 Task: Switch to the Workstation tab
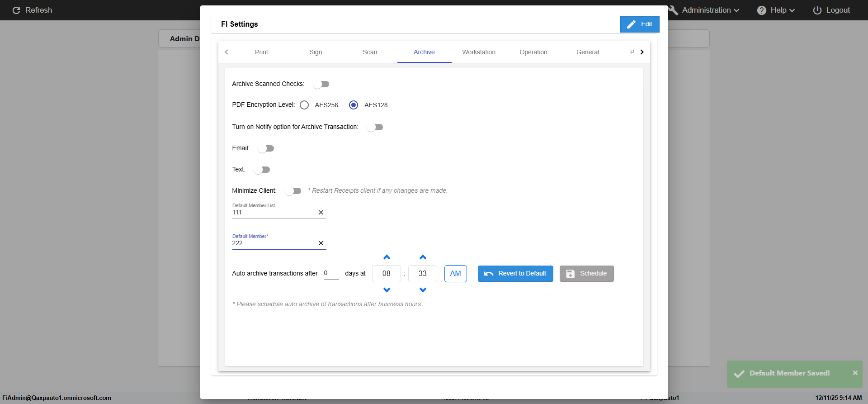pyautogui.click(x=479, y=52)
